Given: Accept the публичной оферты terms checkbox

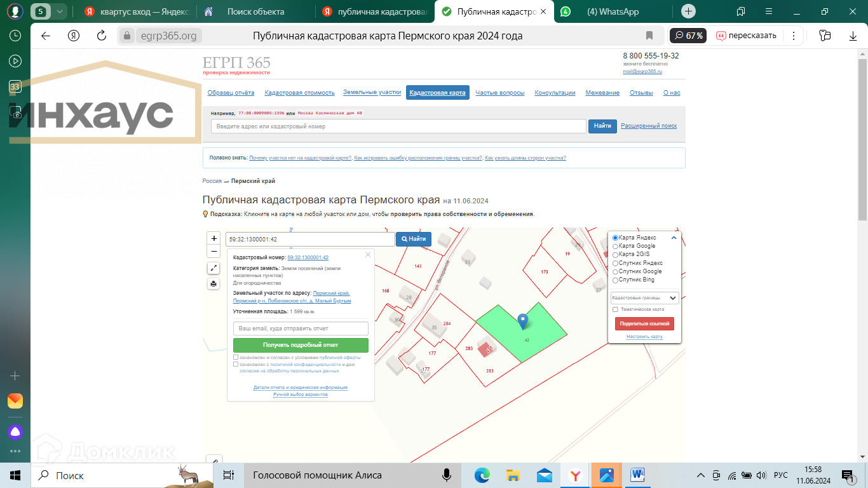Looking at the screenshot, I should pyautogui.click(x=236, y=358).
